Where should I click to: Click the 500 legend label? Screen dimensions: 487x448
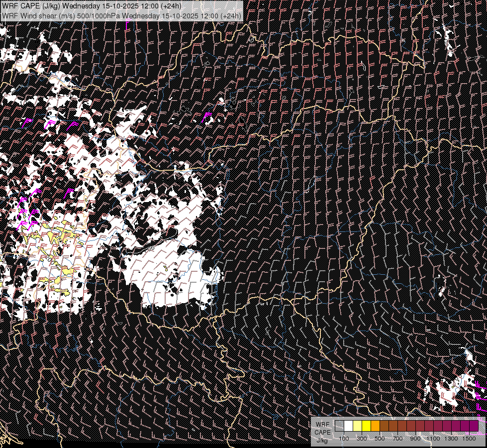[380, 439]
